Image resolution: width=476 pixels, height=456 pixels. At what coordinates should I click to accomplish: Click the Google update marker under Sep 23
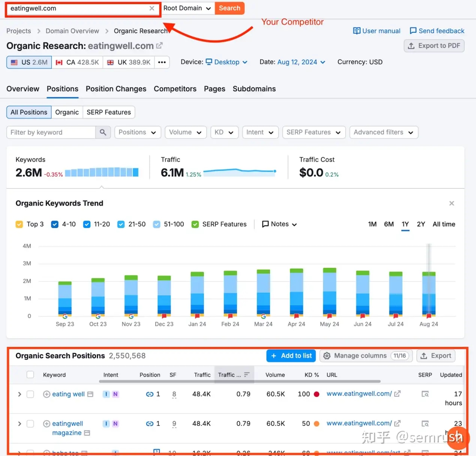[65, 316]
